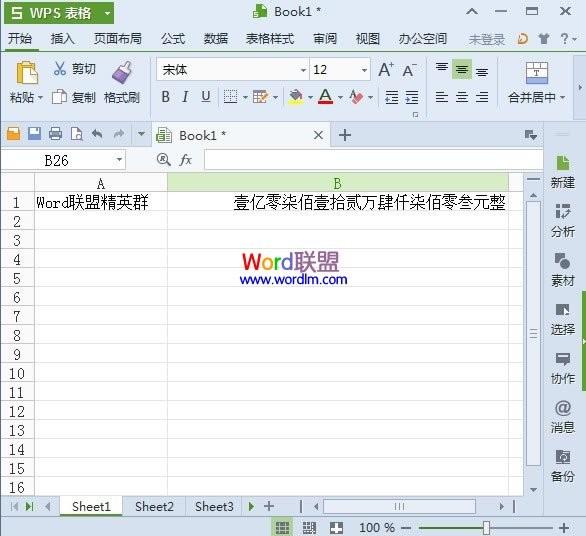Switch to page break preview view
The image size is (586, 536).
[309, 528]
